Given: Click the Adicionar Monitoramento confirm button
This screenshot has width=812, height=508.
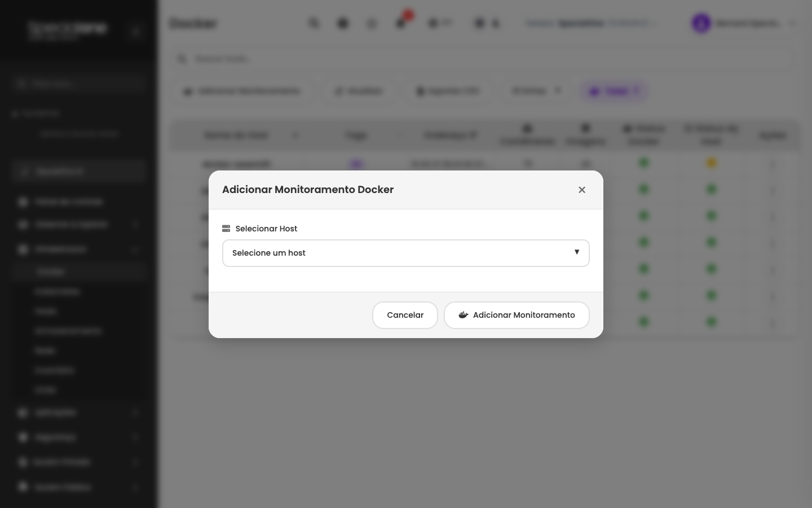Looking at the screenshot, I should (517, 315).
